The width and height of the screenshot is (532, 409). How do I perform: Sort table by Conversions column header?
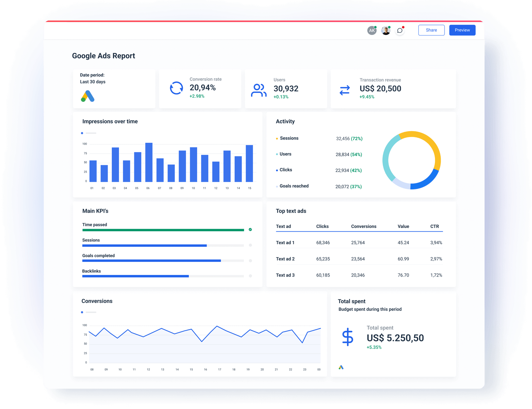[x=363, y=226]
